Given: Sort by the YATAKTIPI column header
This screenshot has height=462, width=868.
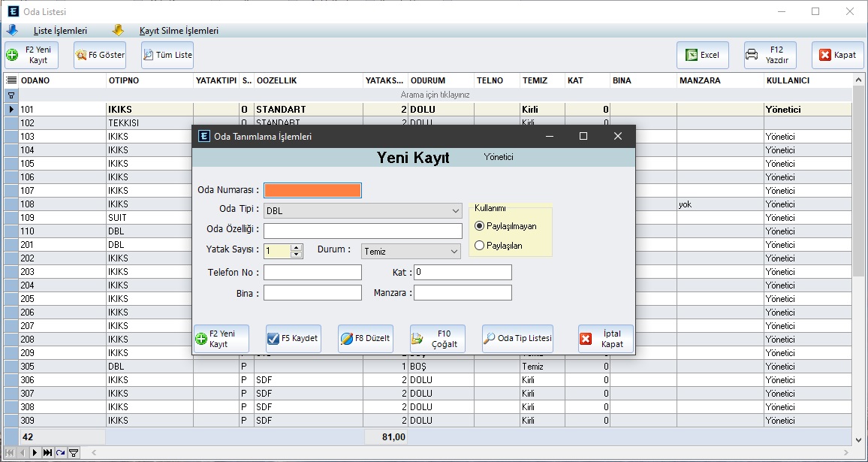Looking at the screenshot, I should (216, 80).
